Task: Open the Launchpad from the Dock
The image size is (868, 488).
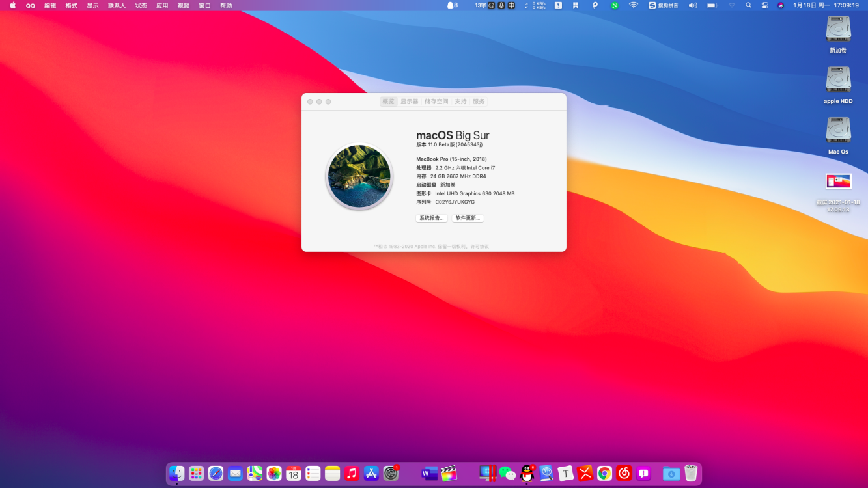Action: pyautogui.click(x=196, y=473)
